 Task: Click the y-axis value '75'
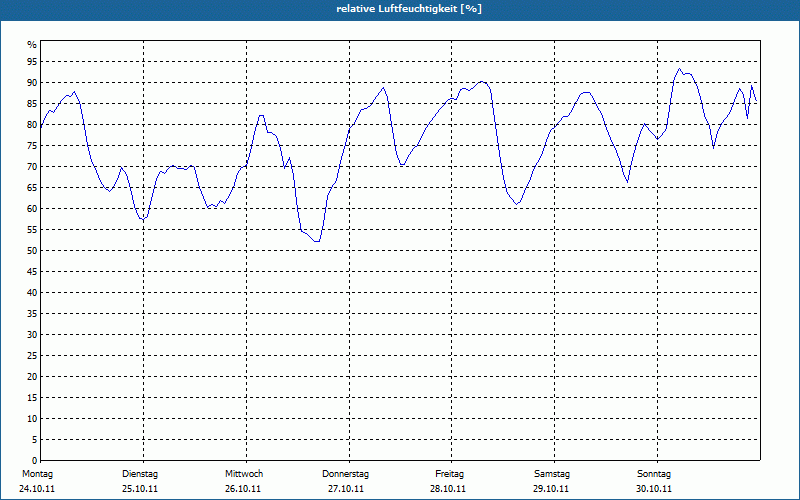click(32, 145)
